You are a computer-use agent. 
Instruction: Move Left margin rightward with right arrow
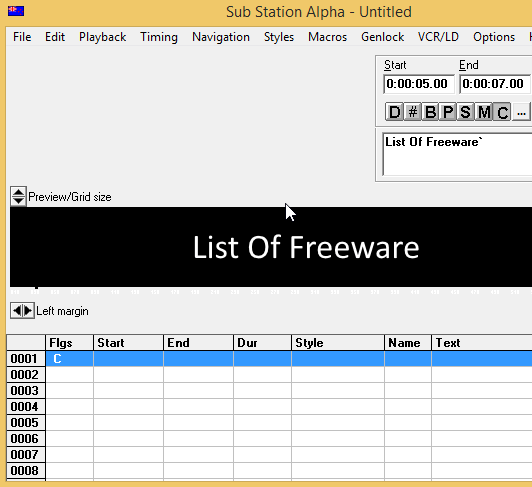tap(28, 311)
